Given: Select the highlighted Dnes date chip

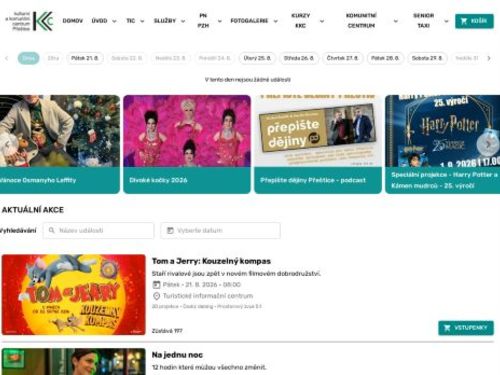Looking at the screenshot, I should (x=28, y=58).
